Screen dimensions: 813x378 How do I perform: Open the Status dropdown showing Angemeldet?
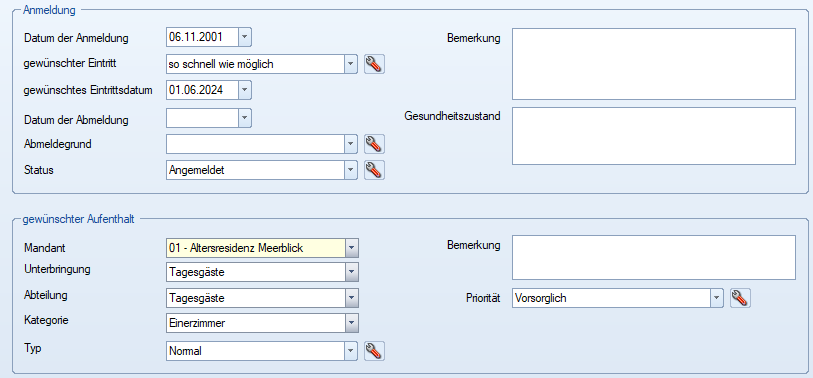pos(351,170)
